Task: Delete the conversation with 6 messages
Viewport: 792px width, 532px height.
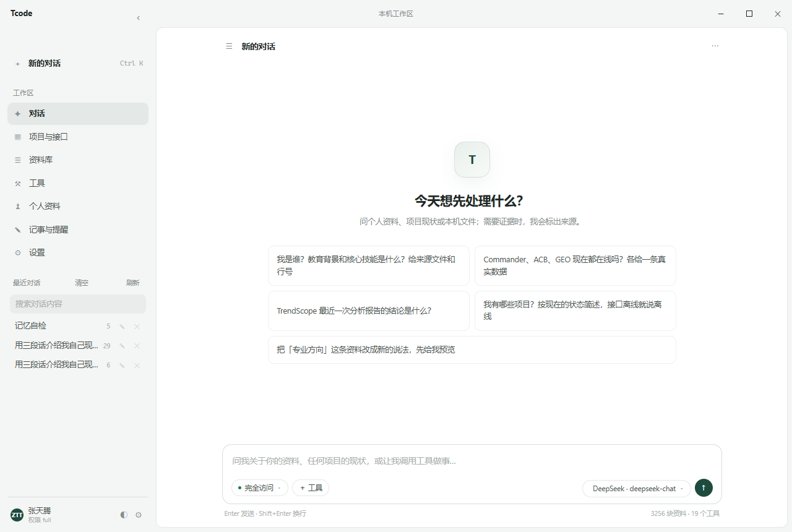Action: [x=137, y=365]
